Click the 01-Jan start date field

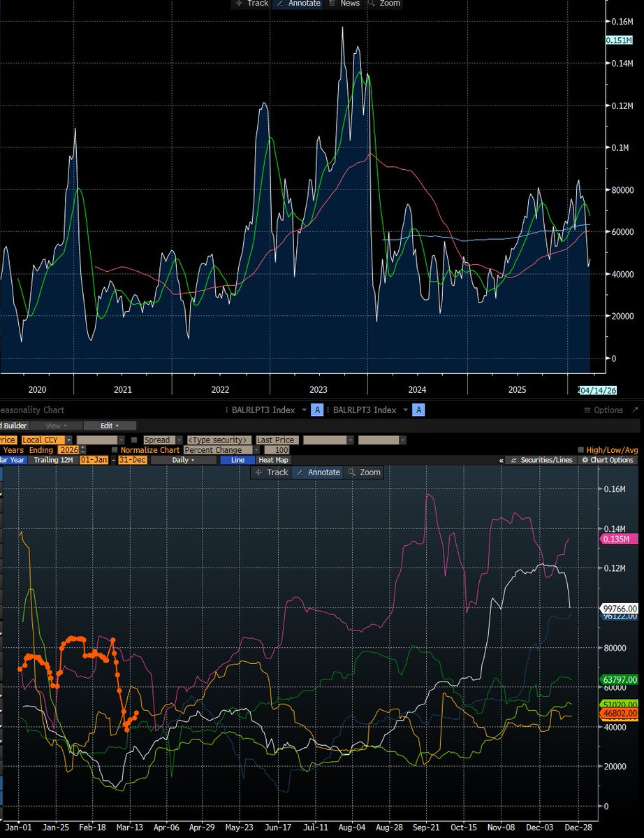click(94, 460)
